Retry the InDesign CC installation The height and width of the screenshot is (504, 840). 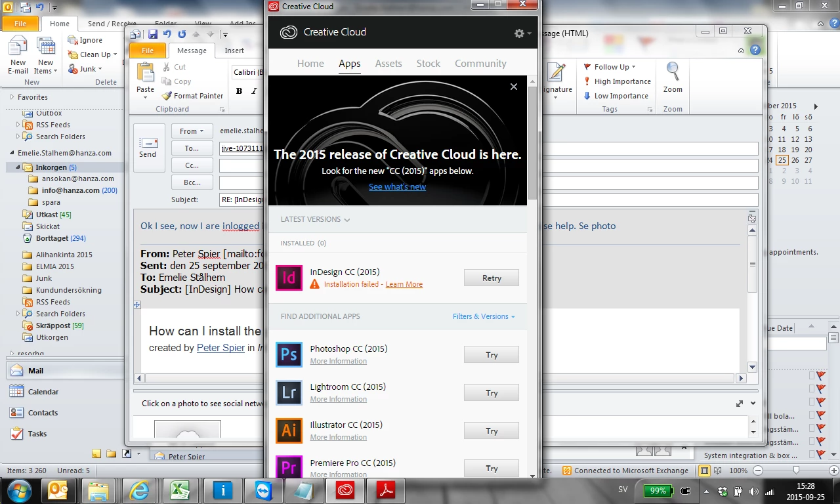point(492,278)
